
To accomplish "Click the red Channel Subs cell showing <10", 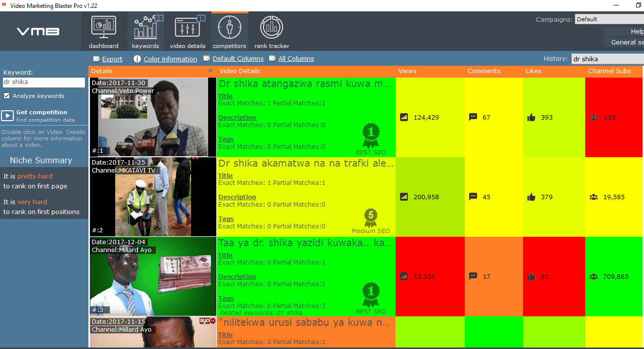I will click(613, 118).
